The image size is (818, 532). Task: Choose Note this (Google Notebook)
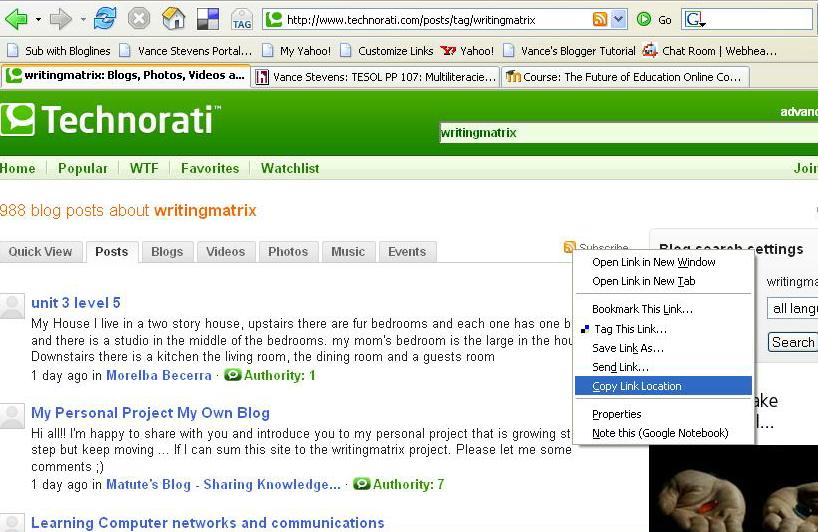pos(663,433)
